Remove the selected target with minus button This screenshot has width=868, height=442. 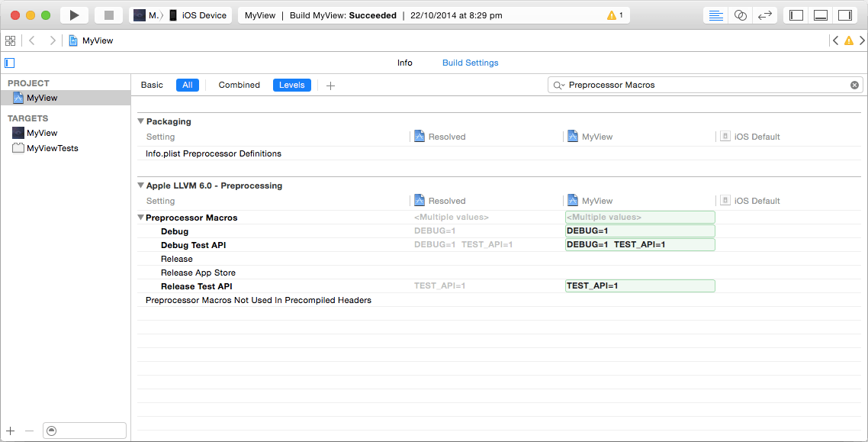[30, 431]
